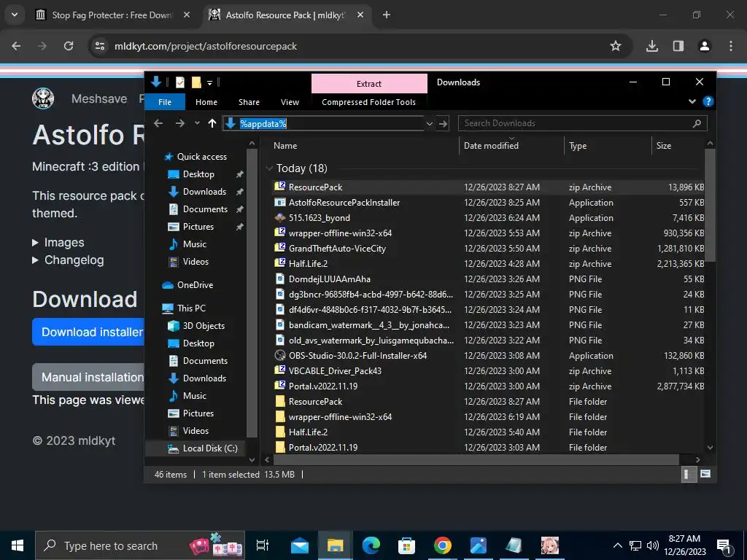Open Explorer help question mark icon
Screen dimensions: 747x560
point(708,101)
